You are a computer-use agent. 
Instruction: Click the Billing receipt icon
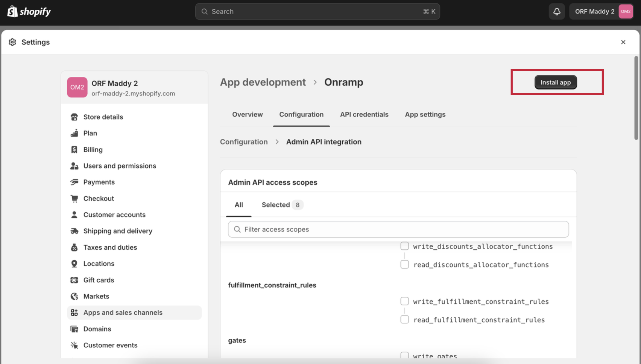pos(74,150)
